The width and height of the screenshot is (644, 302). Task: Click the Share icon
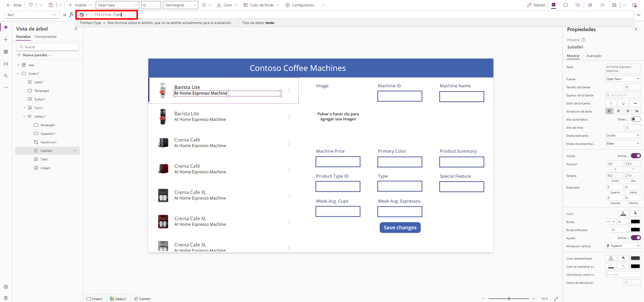(x=590, y=5)
